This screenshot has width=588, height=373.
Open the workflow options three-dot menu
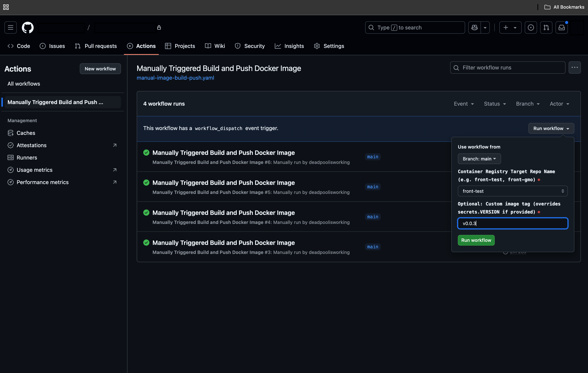point(574,67)
